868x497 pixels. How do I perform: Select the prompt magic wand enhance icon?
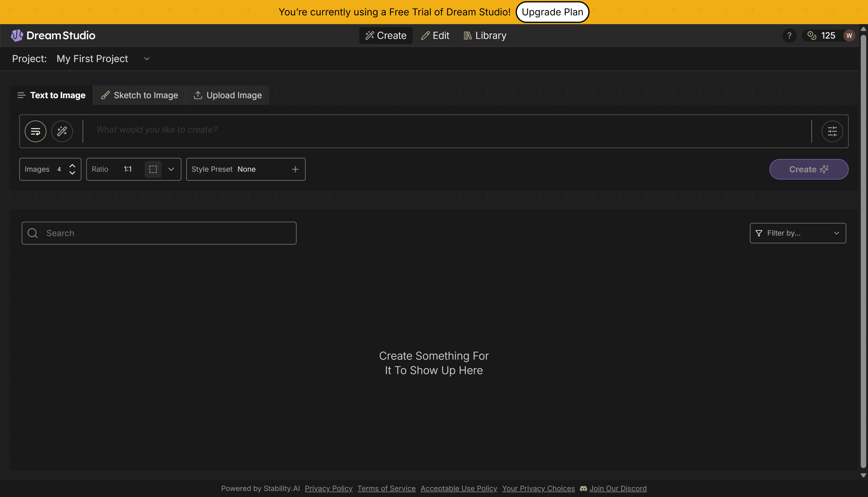pos(62,131)
